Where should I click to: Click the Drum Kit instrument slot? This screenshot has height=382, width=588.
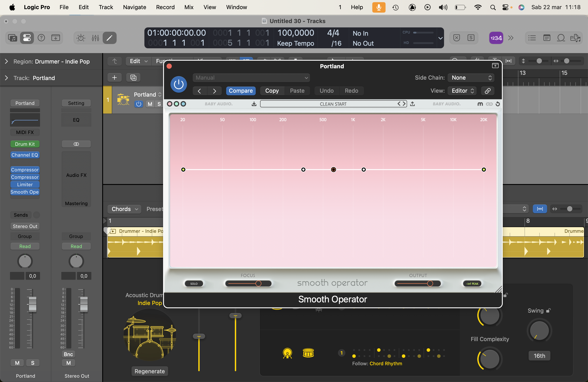pyautogui.click(x=25, y=144)
